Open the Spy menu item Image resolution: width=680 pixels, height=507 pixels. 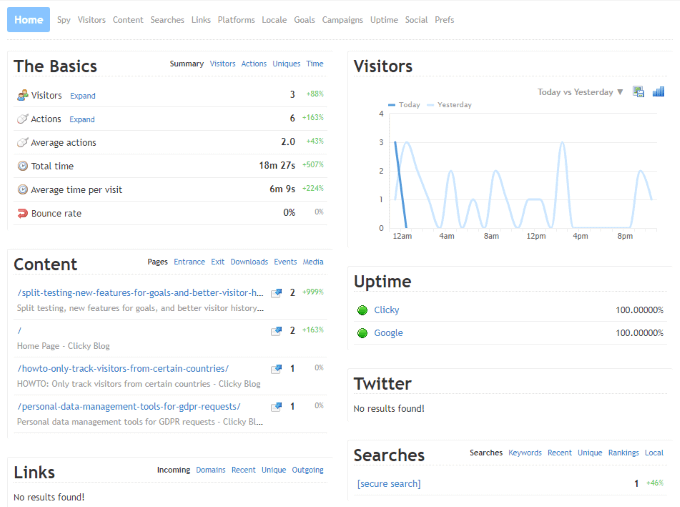(64, 20)
